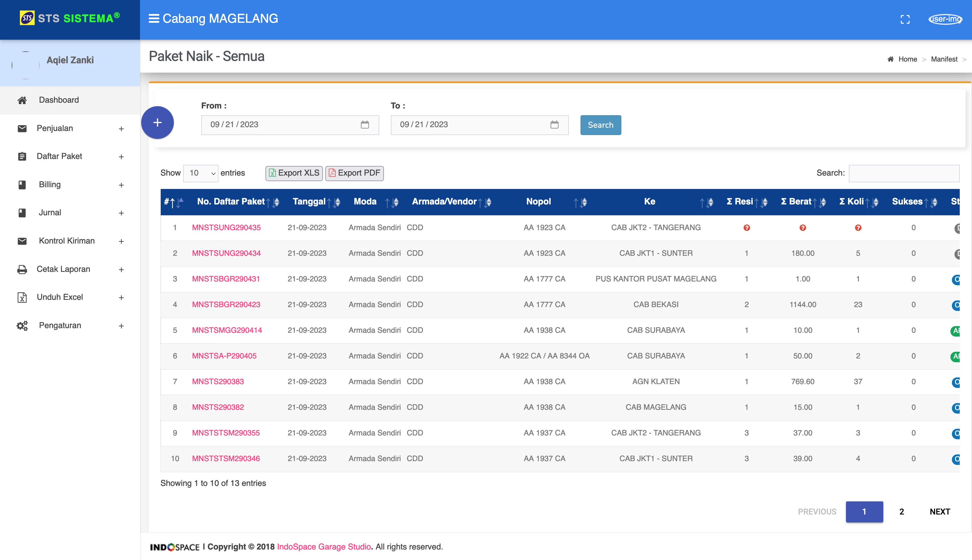
Task: Click the Penjualan envelope icon
Action: click(x=22, y=128)
